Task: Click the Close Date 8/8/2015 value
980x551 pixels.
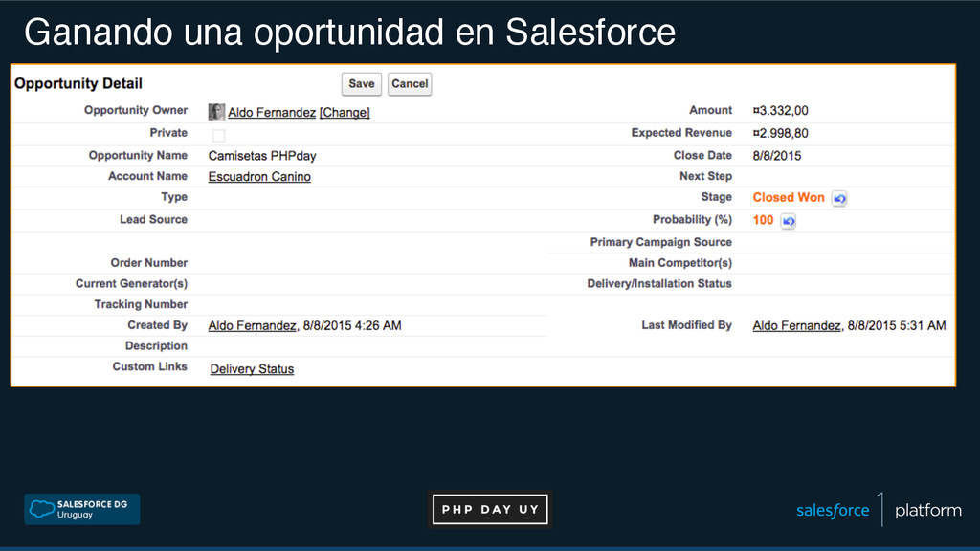Action: [x=777, y=156]
